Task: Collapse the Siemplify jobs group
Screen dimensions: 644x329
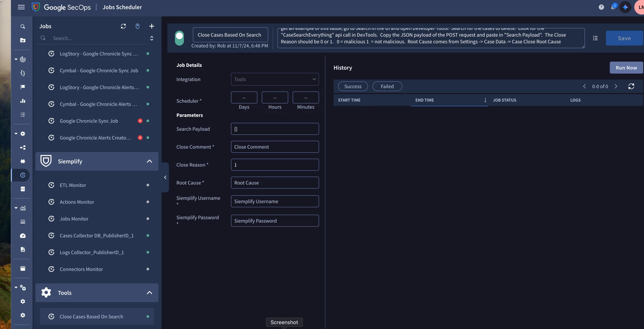Action: 150,161
